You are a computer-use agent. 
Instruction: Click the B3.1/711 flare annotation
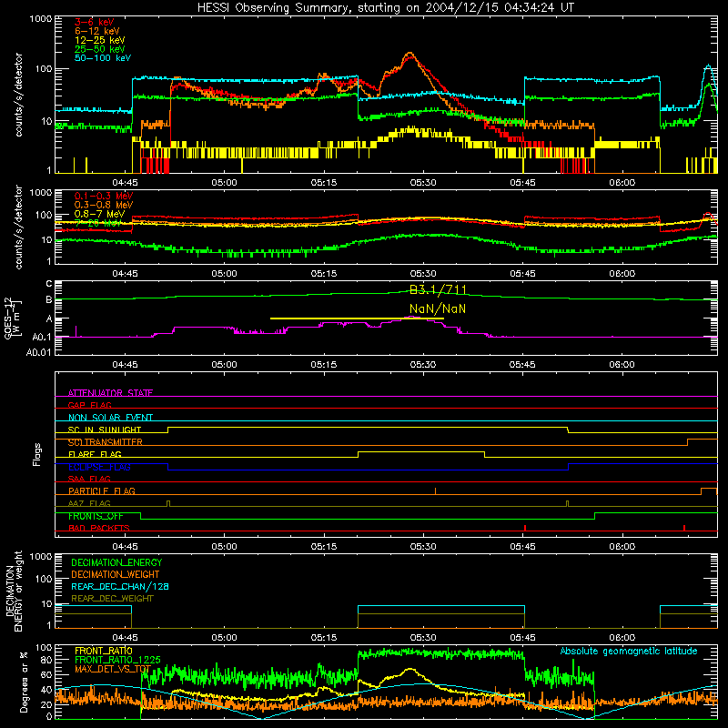pos(438,290)
